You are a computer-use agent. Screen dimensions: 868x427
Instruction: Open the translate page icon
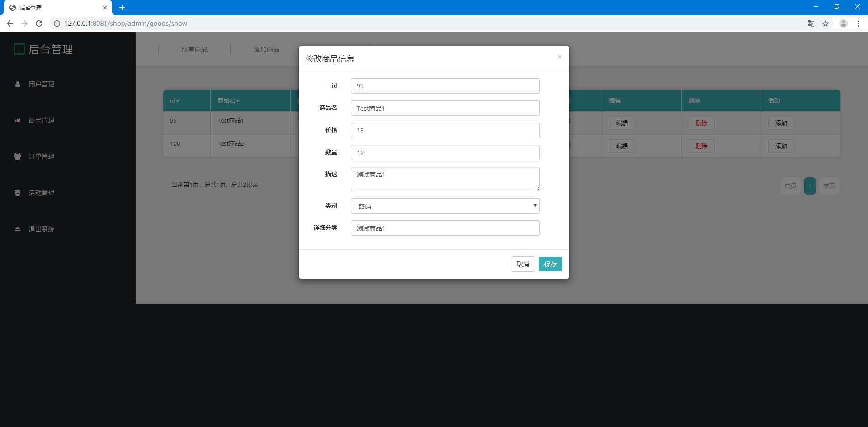[x=811, y=24]
